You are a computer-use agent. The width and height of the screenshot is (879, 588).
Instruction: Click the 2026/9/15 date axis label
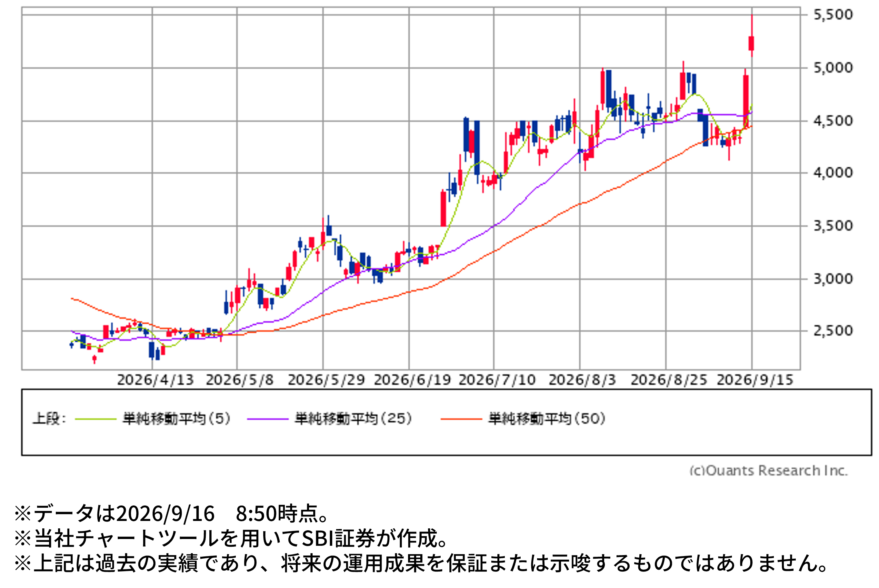pyautogui.click(x=755, y=380)
